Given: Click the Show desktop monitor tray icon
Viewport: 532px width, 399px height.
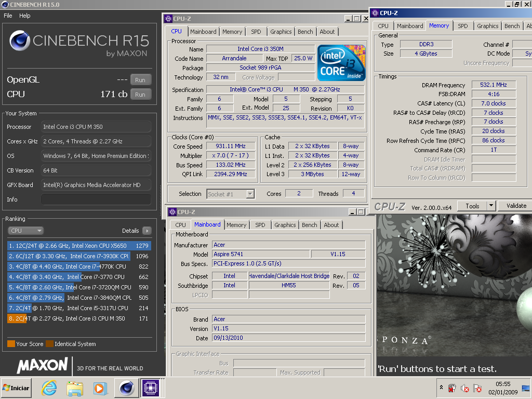Looking at the screenshot, I should (x=526, y=388).
